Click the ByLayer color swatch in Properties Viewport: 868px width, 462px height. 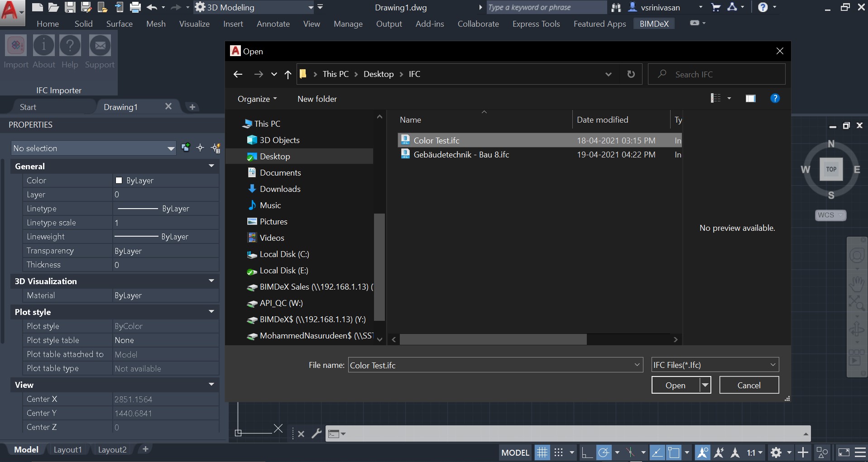point(119,181)
